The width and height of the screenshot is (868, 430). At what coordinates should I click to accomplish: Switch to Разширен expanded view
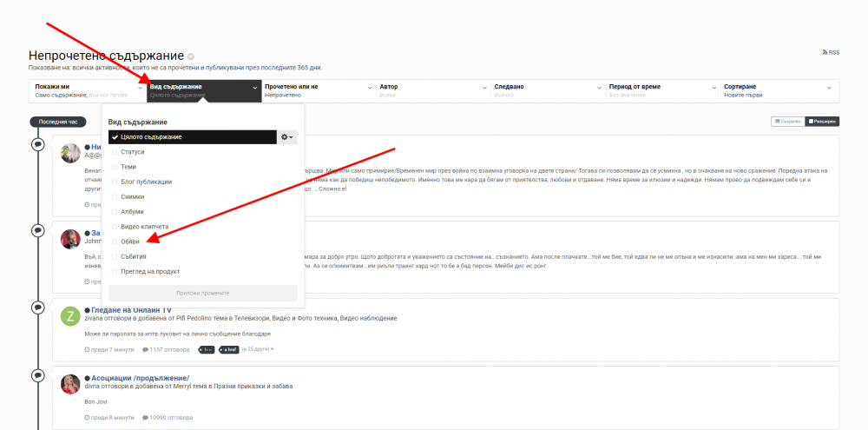coord(822,122)
